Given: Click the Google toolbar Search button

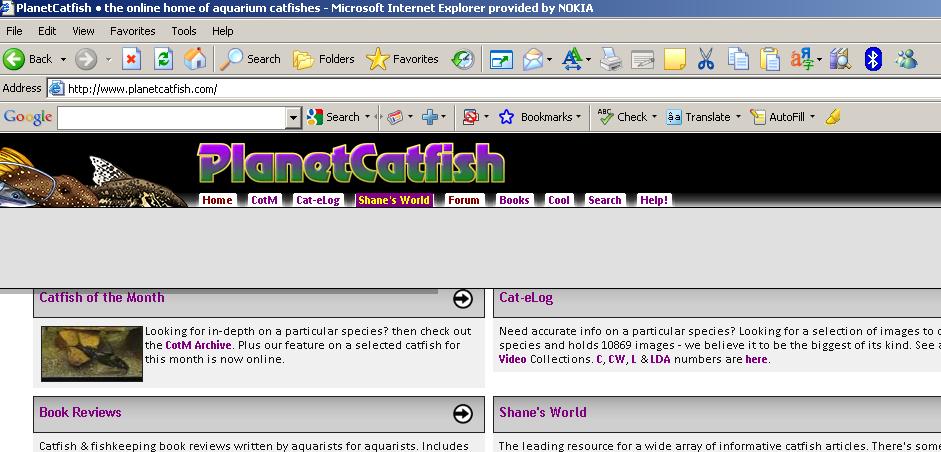Looking at the screenshot, I should [x=334, y=117].
